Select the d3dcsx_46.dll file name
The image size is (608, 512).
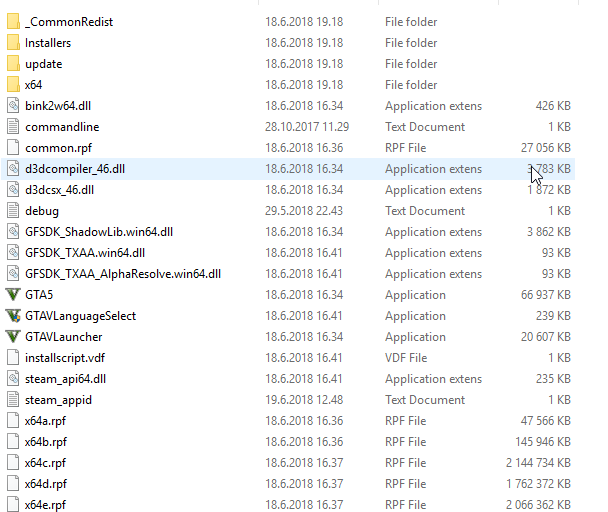tap(59, 190)
